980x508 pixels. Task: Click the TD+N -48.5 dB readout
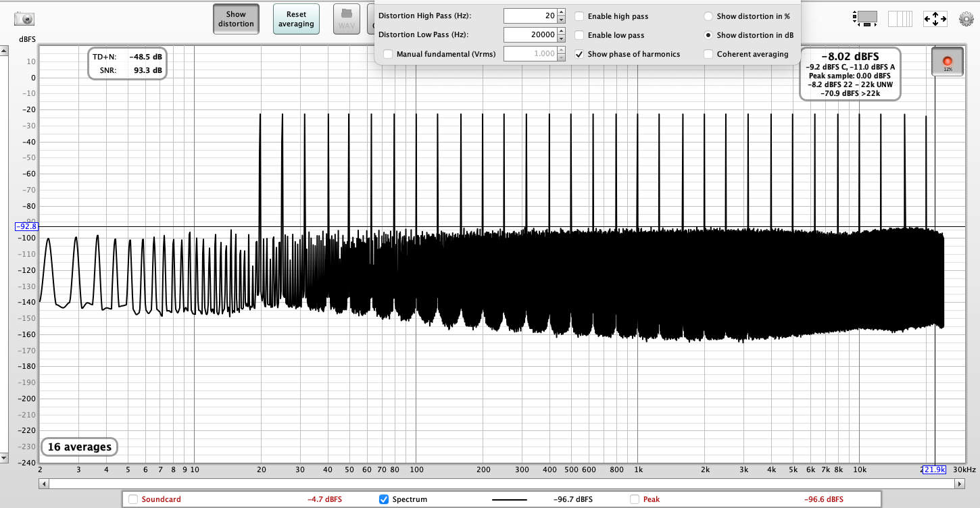128,57
